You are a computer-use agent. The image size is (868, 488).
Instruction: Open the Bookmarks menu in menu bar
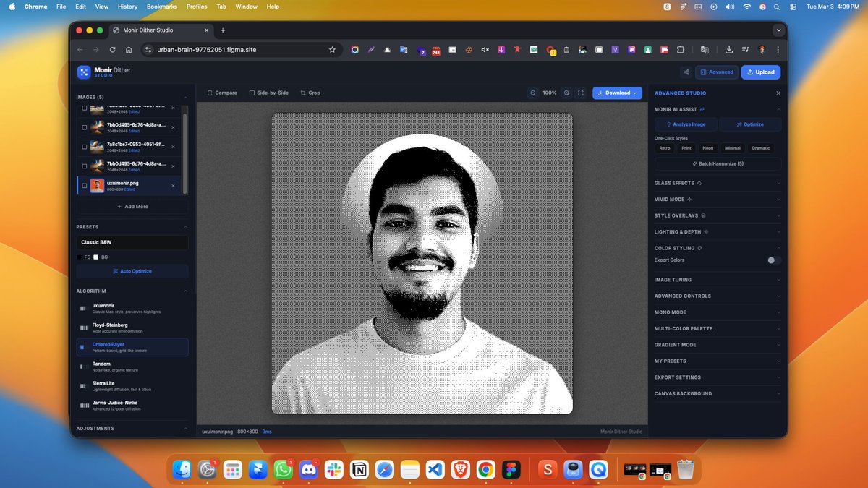click(161, 7)
